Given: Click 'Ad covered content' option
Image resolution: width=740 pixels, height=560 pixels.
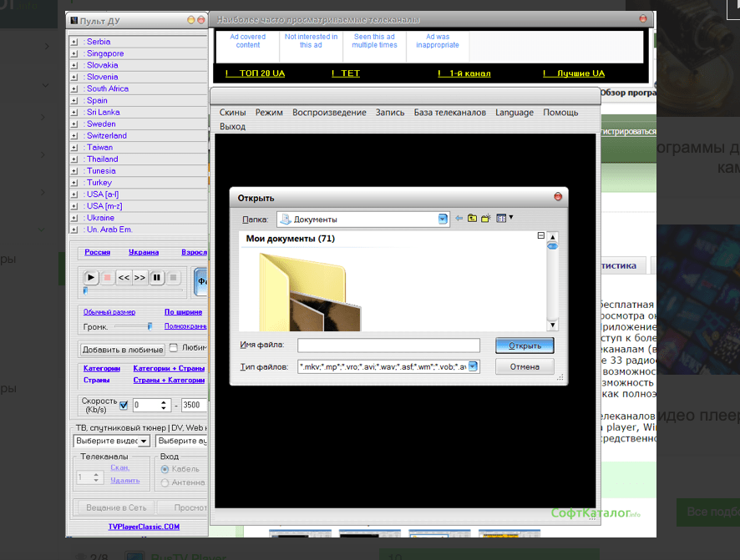Looking at the screenshot, I should pyautogui.click(x=248, y=41).
